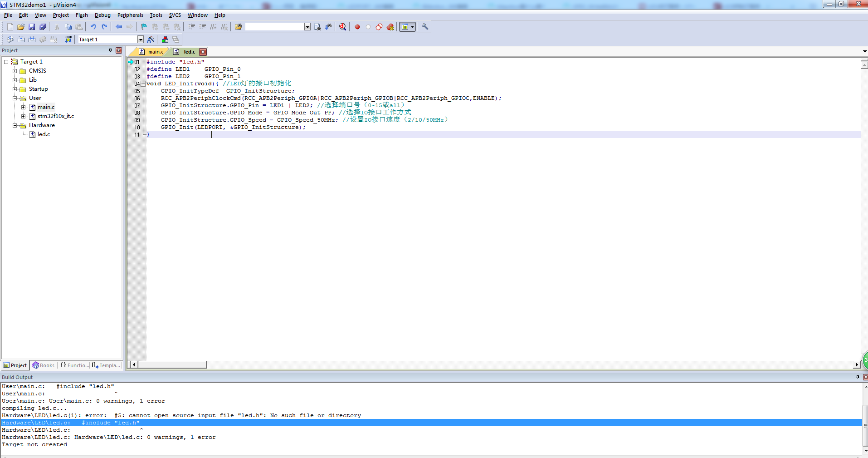Collapse the Hardware group

(x=15, y=125)
